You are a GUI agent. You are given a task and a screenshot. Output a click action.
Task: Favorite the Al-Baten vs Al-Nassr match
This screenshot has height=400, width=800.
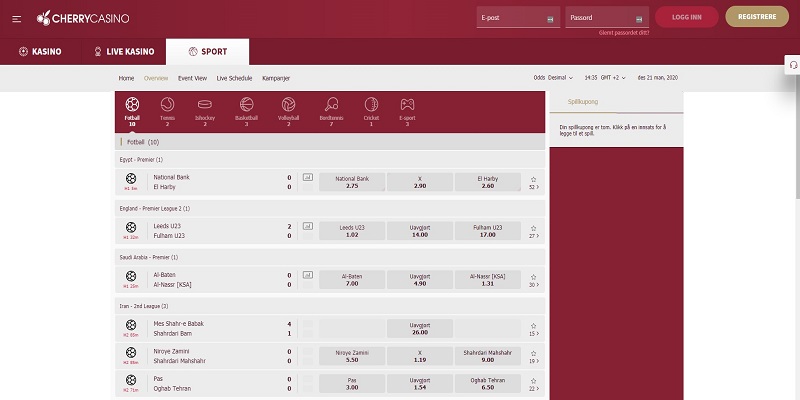[x=534, y=277]
